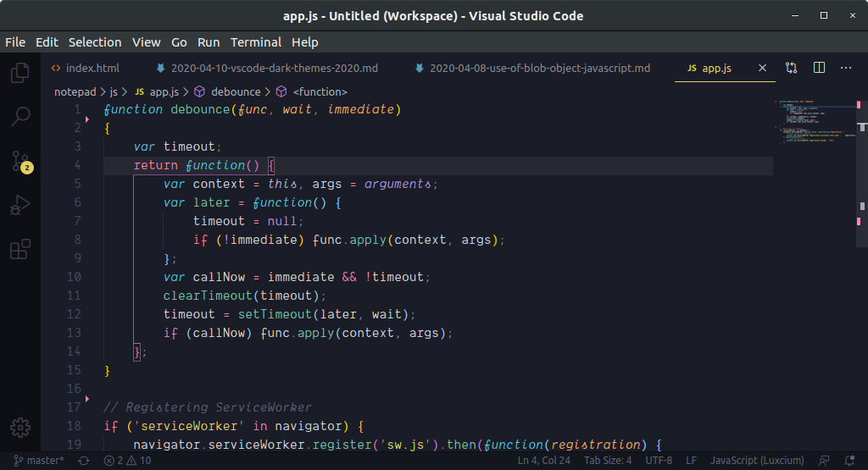Viewport: 868px width, 470px height.
Task: Select the LF end of line sequence
Action: (x=691, y=461)
